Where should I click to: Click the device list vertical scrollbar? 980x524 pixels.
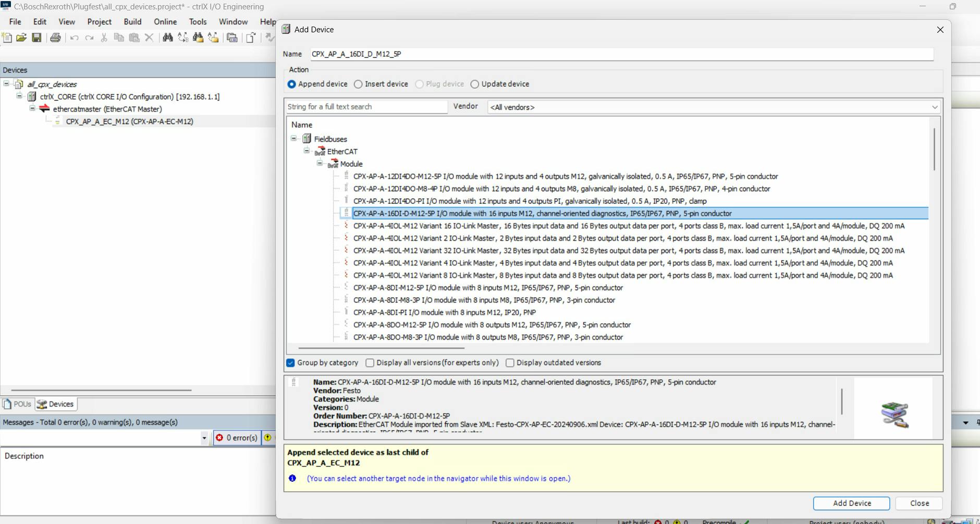click(x=934, y=149)
